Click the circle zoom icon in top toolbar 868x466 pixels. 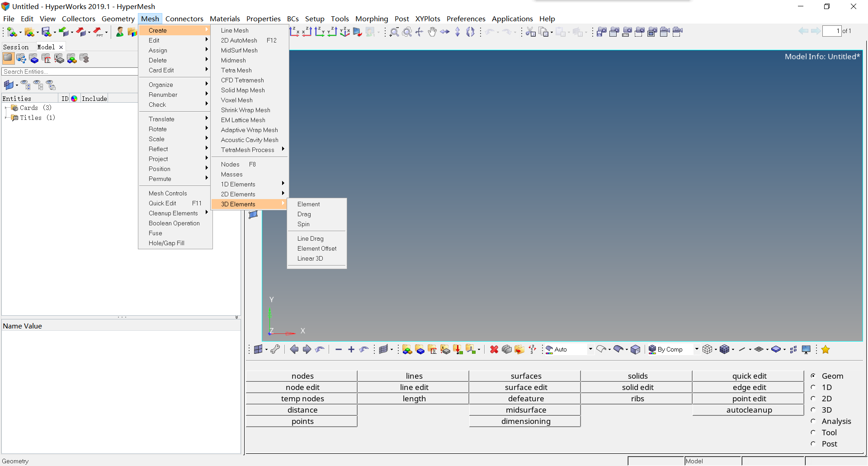click(x=407, y=32)
